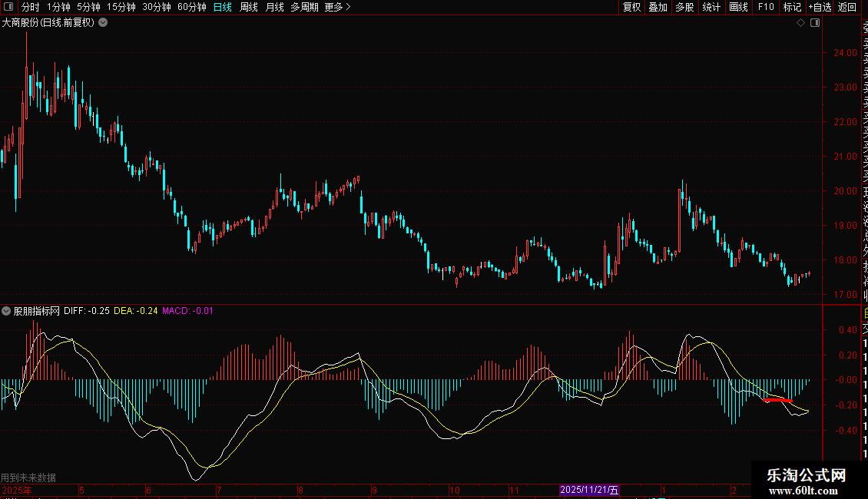868x499 pixels.
Task: Select the 1分钟 period
Action: pos(58,7)
